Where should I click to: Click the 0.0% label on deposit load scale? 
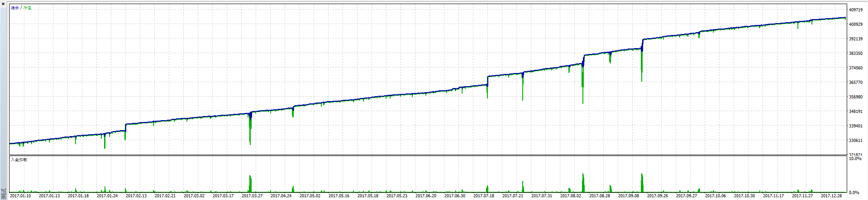click(x=854, y=193)
